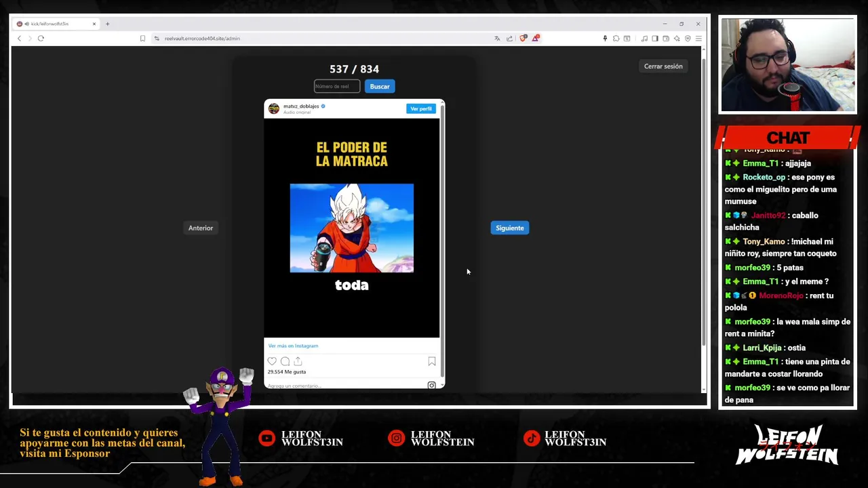Click the Buscar button
868x488 pixels.
point(380,86)
